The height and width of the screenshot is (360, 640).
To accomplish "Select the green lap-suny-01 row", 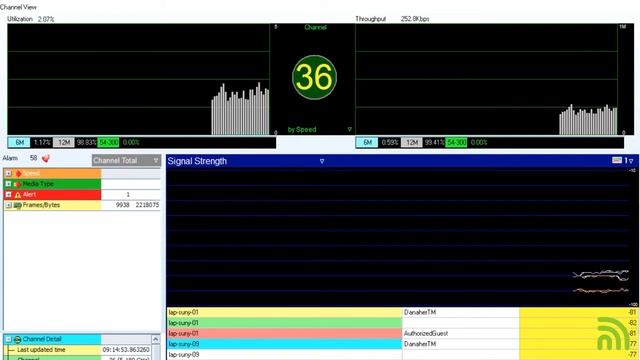I will [402, 323].
